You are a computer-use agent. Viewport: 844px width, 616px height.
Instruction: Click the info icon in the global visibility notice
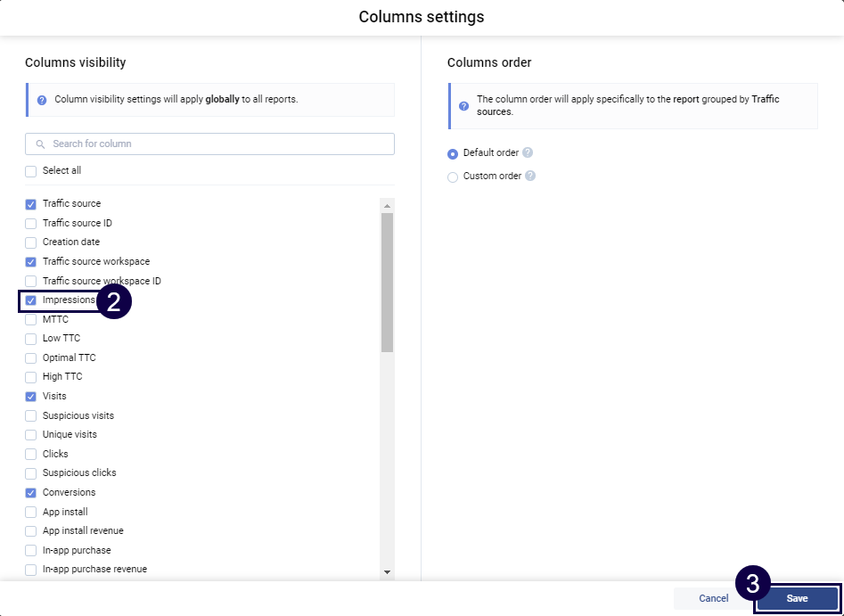pos(42,100)
